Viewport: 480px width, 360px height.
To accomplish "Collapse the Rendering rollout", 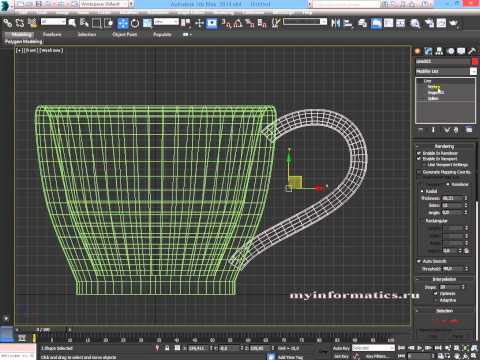I will (x=445, y=146).
